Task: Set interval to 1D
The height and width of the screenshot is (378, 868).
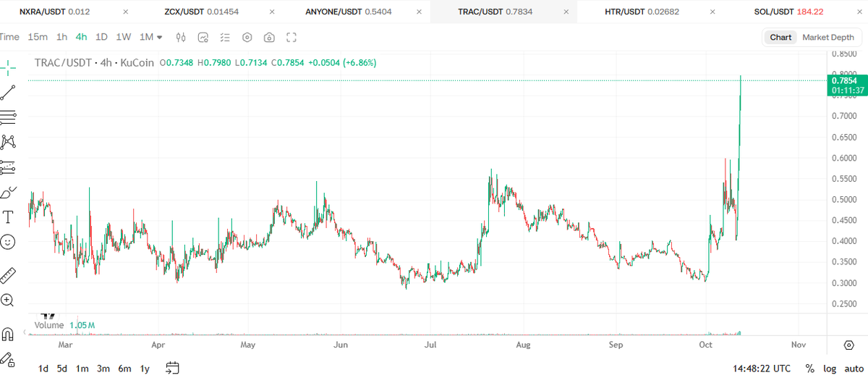Action: [x=101, y=37]
